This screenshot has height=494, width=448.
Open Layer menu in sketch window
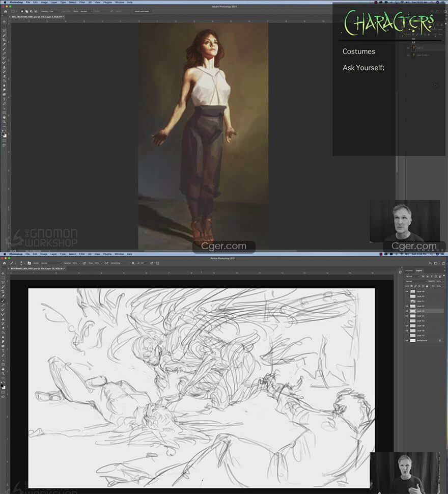point(53,254)
